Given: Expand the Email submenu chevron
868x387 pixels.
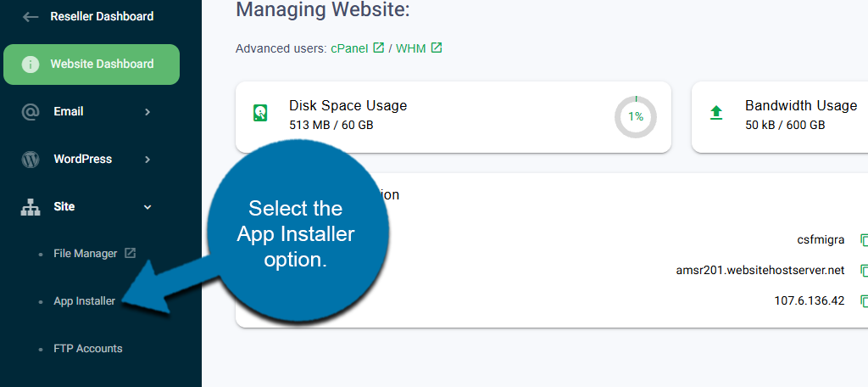Looking at the screenshot, I should 147,112.
